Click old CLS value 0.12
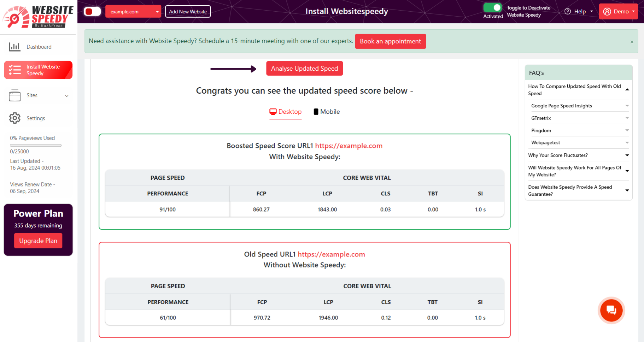 coord(386,318)
